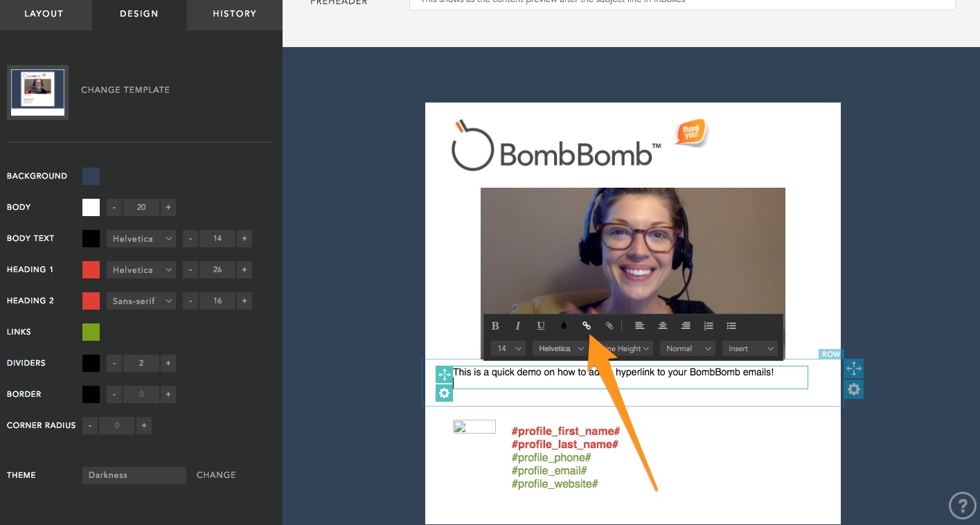The image size is (980, 525).
Task: Increase the Dividers thickness
Action: click(168, 363)
